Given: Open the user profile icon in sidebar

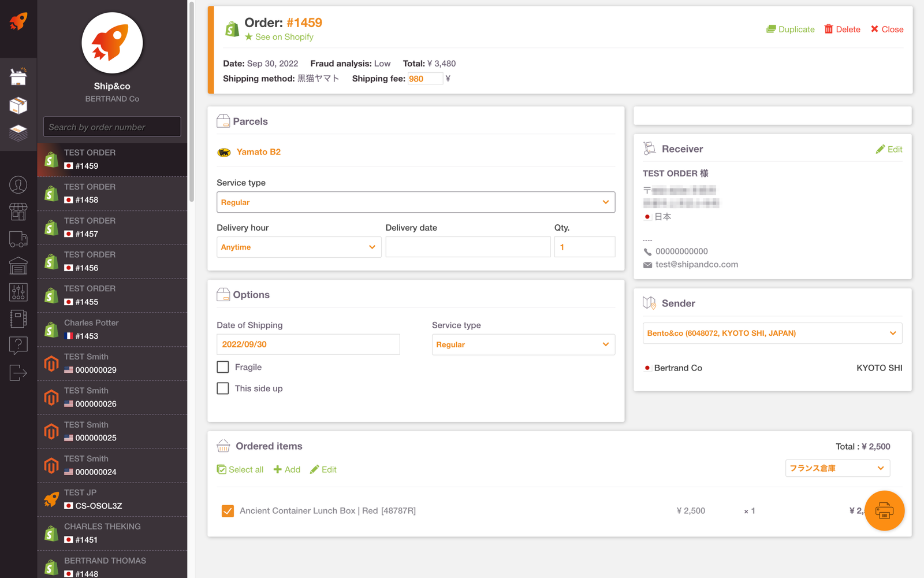Looking at the screenshot, I should point(18,185).
